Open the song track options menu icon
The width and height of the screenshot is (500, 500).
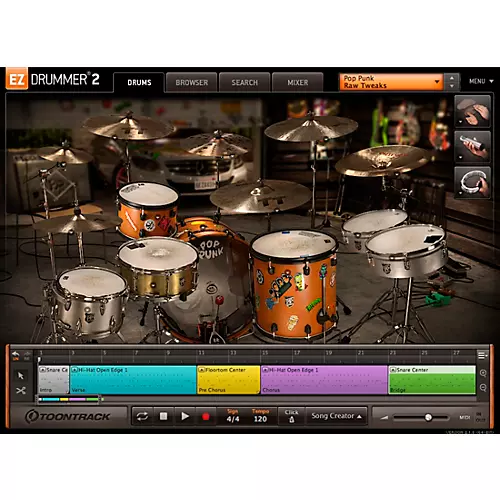tap(482, 355)
